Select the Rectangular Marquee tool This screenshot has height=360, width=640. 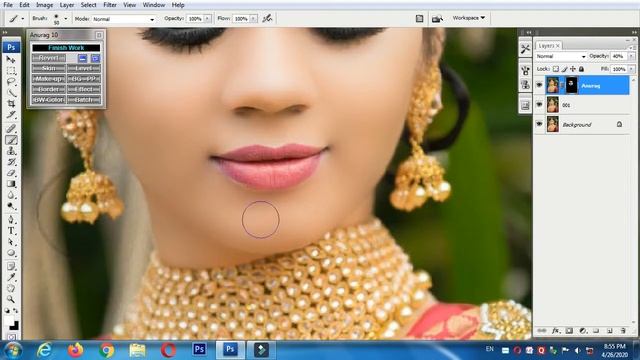point(11,71)
